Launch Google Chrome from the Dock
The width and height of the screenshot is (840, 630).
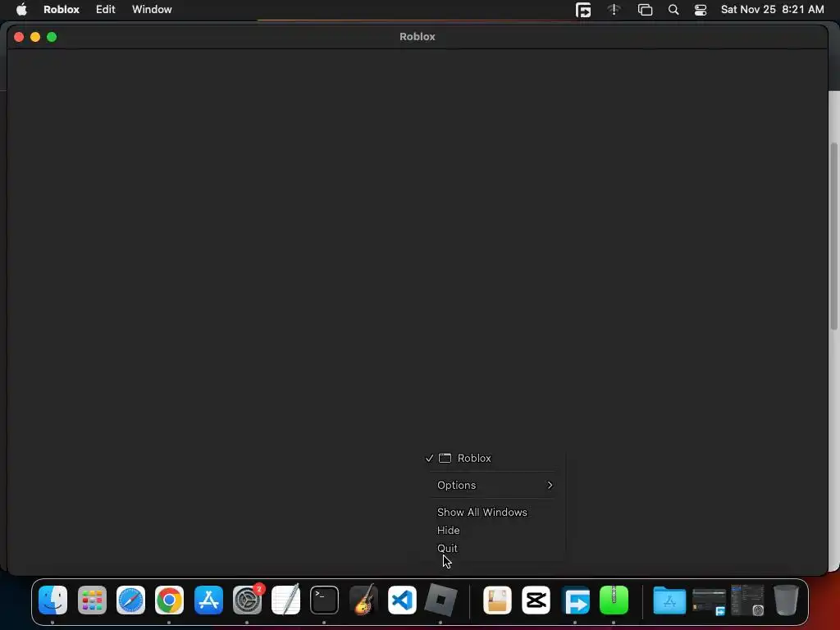click(169, 600)
